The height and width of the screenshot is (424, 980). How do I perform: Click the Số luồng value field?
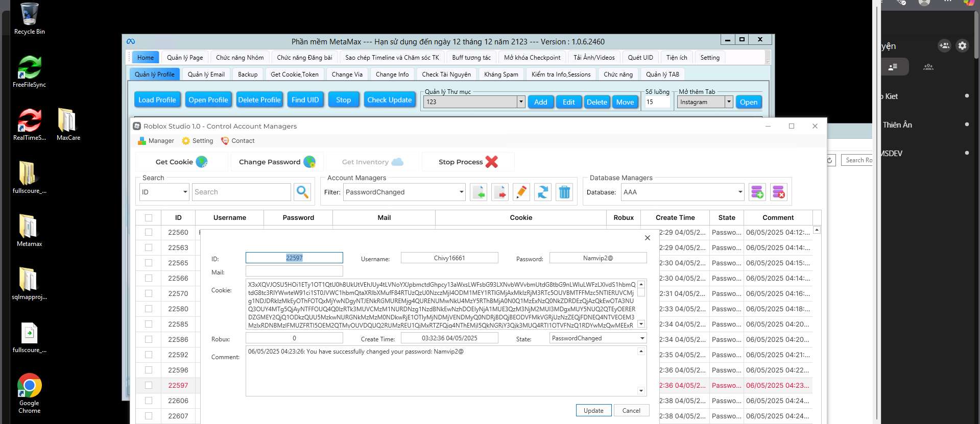click(x=657, y=102)
